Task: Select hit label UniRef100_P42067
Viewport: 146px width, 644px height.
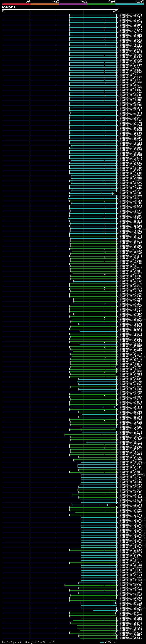Action: click(x=131, y=30)
